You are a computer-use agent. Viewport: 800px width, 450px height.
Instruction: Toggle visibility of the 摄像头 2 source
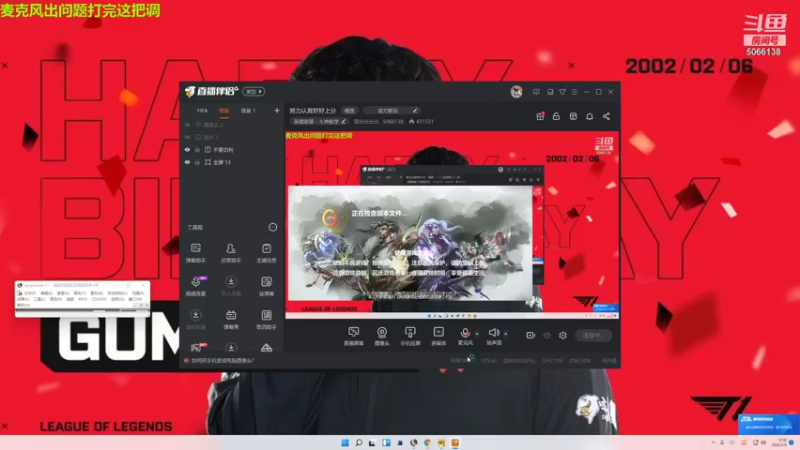pos(187,125)
